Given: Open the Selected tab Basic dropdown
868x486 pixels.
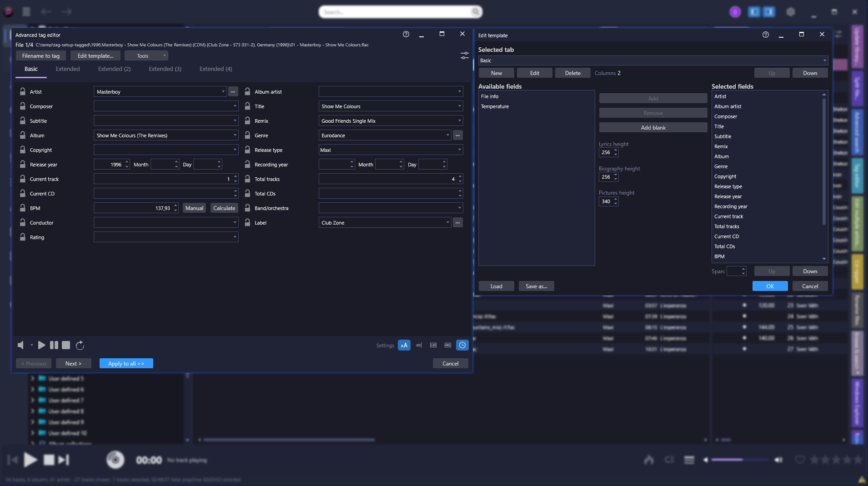Looking at the screenshot, I should click(652, 60).
